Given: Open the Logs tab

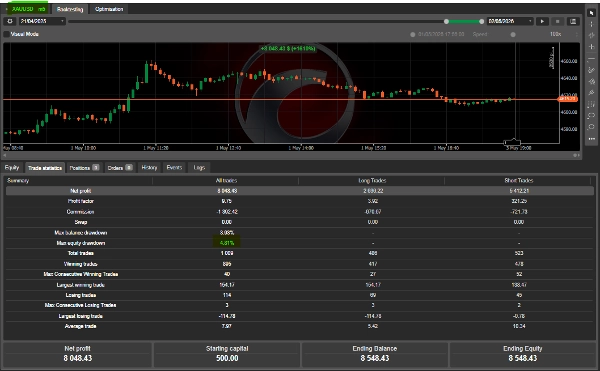Looking at the screenshot, I should click(x=199, y=168).
